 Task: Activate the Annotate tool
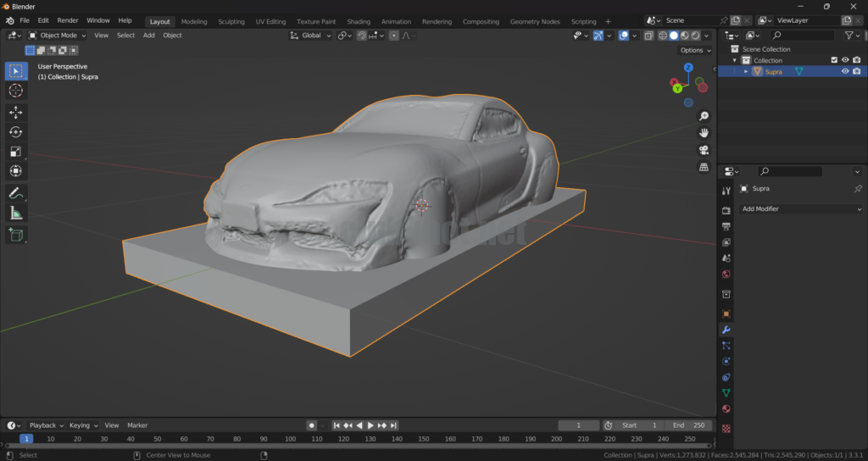coord(16,194)
